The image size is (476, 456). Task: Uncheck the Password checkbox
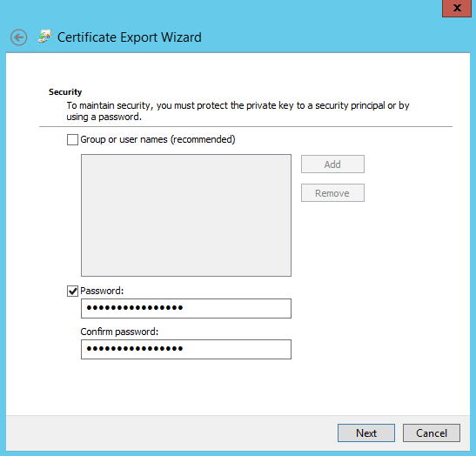[x=72, y=291]
